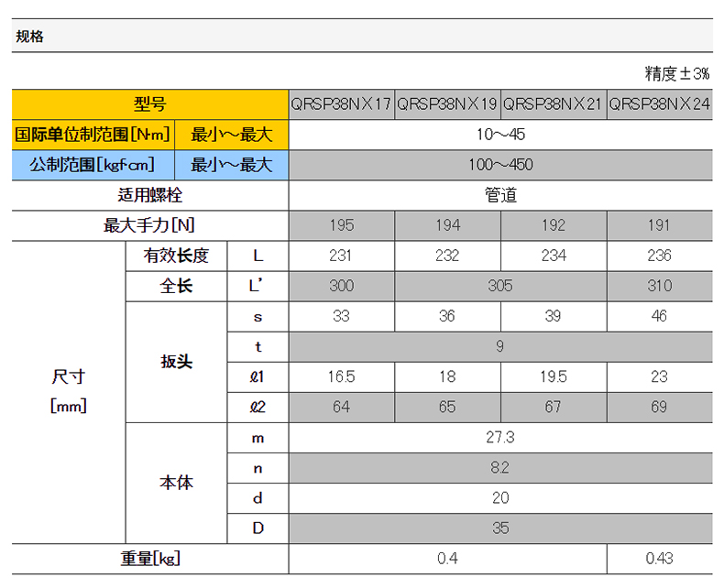Click the 尺寸 [mm] group label
The image size is (724, 588).
click(x=69, y=391)
